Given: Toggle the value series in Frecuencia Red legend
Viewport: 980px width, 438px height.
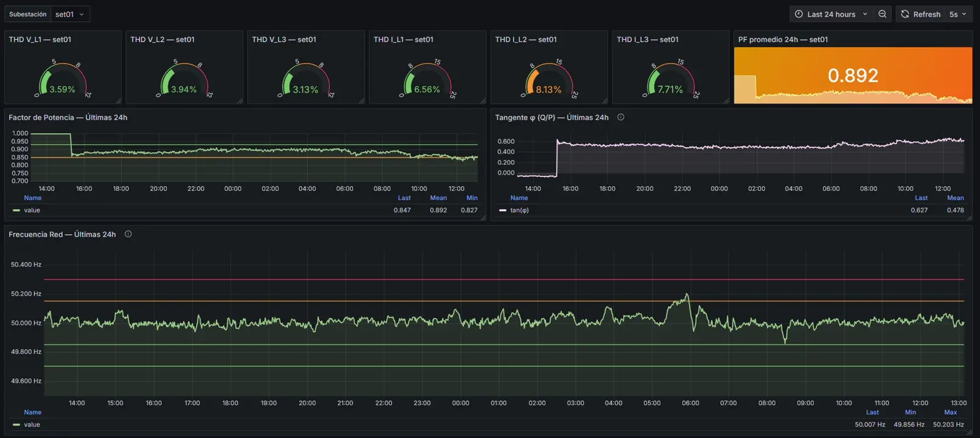Looking at the screenshot, I should (x=32, y=425).
